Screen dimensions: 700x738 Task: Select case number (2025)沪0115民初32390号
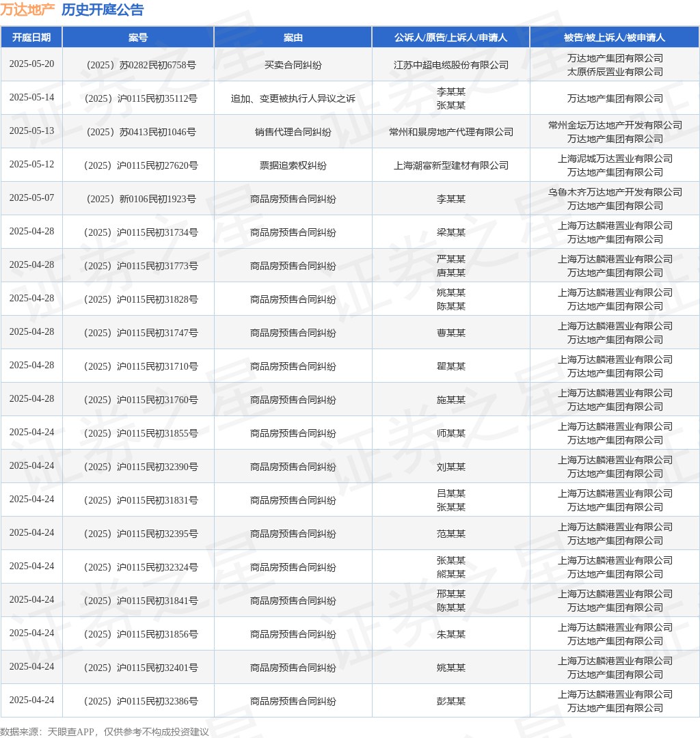pyautogui.click(x=141, y=467)
